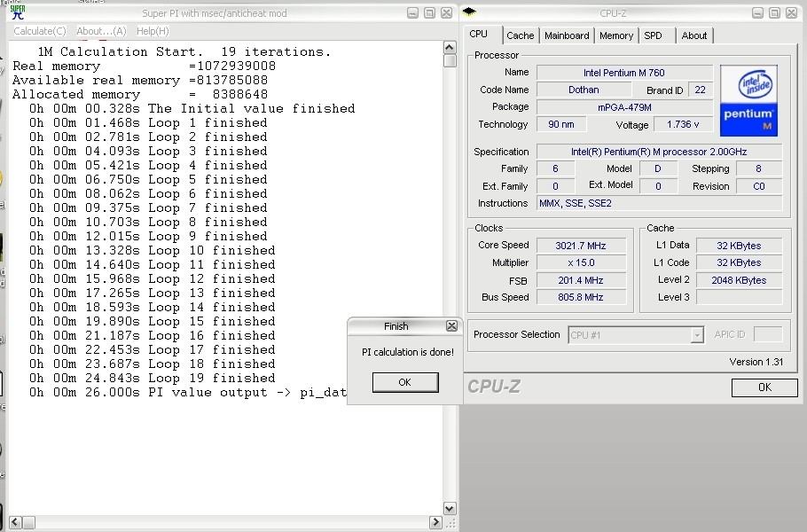Click the Voltage value 1.736 v
Screen dimensions: 807x532
pyautogui.click(x=683, y=124)
